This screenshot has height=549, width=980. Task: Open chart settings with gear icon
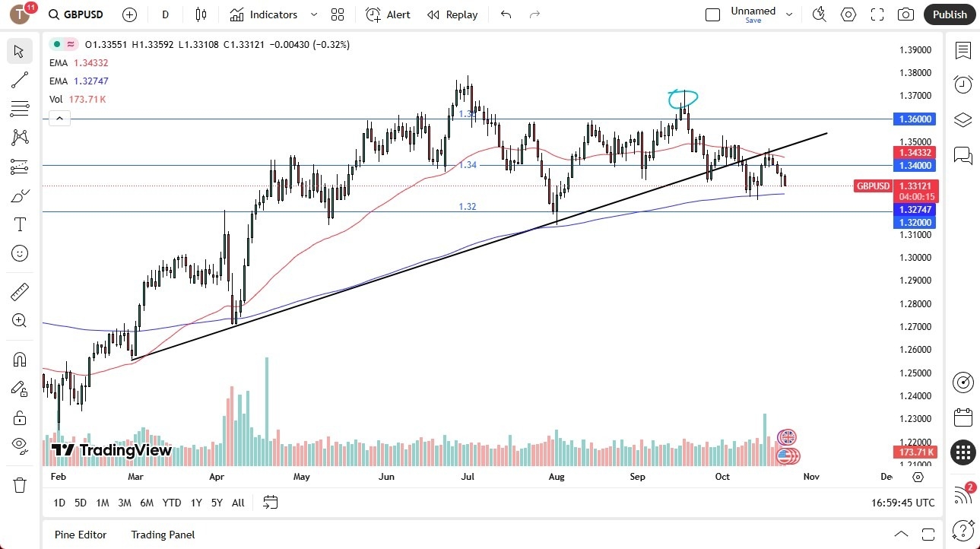pyautogui.click(x=848, y=14)
